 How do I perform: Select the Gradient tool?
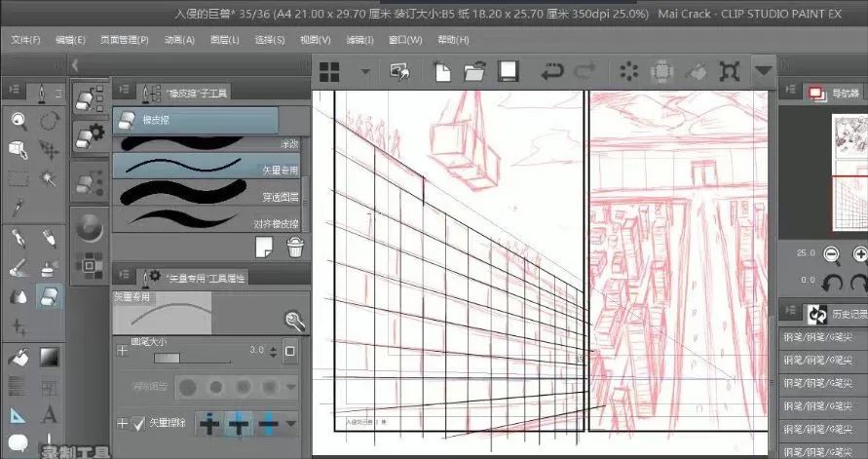click(48, 357)
